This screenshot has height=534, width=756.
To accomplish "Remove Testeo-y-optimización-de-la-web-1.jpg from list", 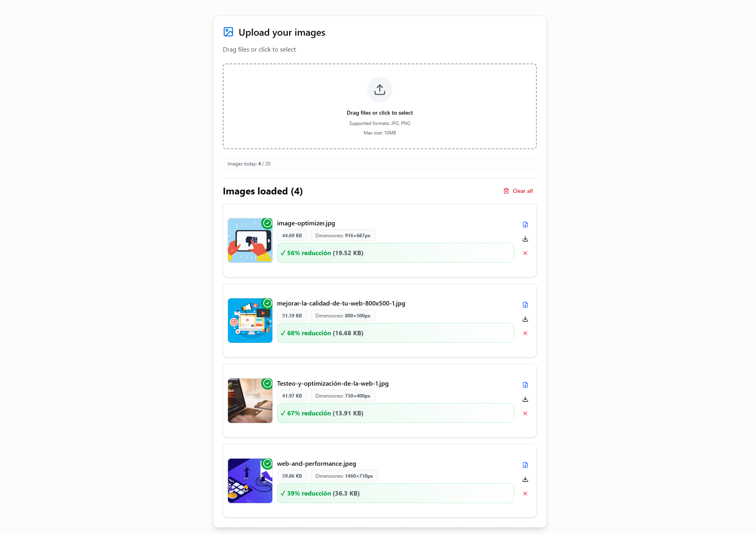I will [525, 413].
